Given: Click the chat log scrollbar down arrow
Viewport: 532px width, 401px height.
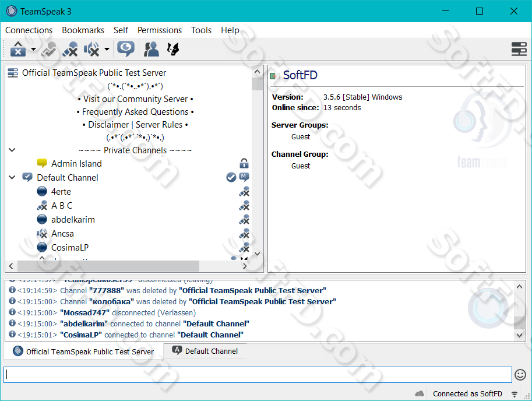Looking at the screenshot, I should [x=519, y=335].
